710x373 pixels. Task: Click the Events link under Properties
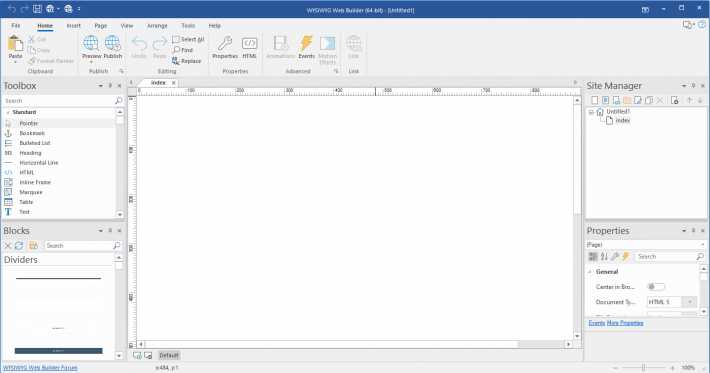[596, 323]
